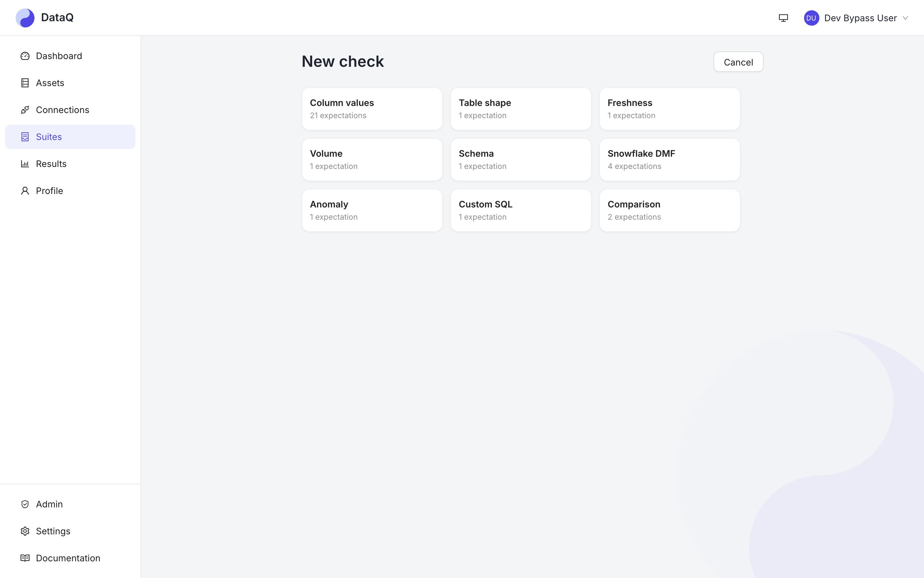Click the DU user avatar
Image resolution: width=924 pixels, height=578 pixels.
point(811,18)
